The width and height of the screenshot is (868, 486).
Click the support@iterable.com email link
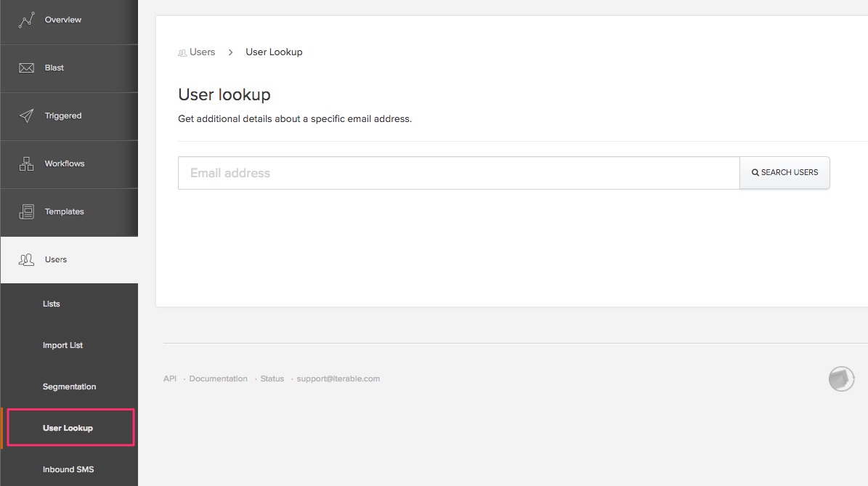click(338, 378)
